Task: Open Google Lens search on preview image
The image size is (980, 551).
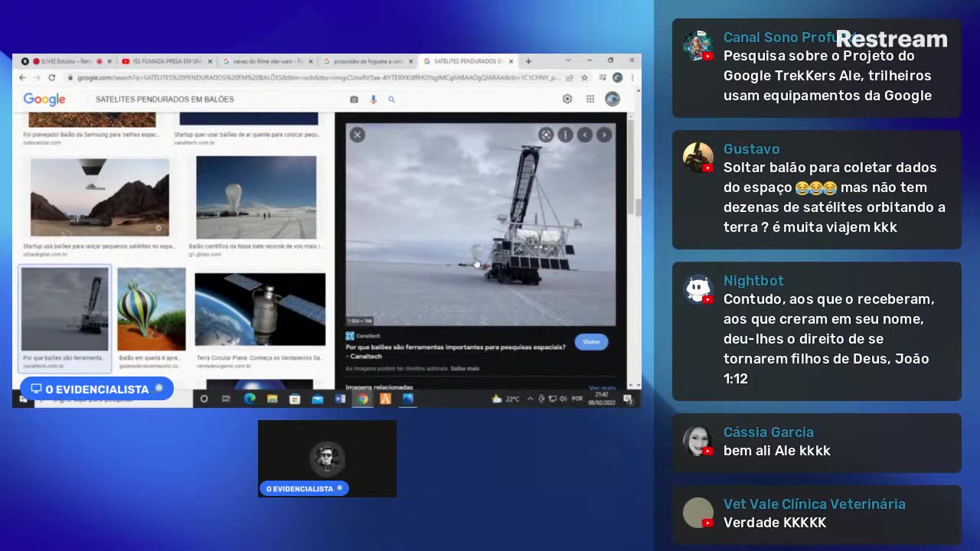Action: point(546,135)
